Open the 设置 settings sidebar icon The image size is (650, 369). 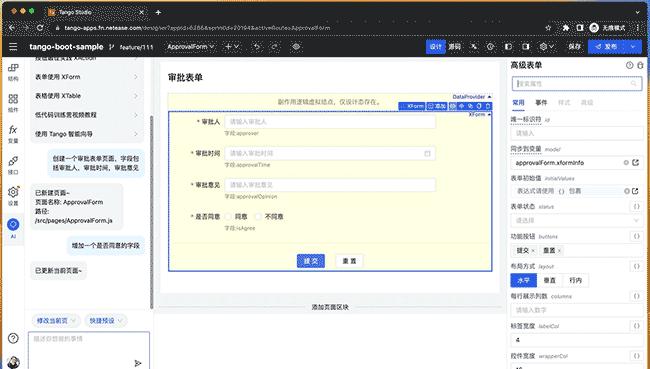coord(13,196)
